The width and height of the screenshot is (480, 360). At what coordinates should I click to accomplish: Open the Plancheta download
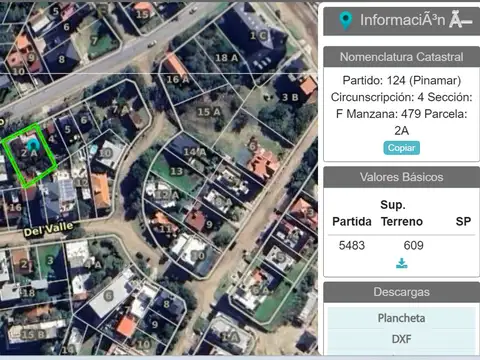[401, 318]
